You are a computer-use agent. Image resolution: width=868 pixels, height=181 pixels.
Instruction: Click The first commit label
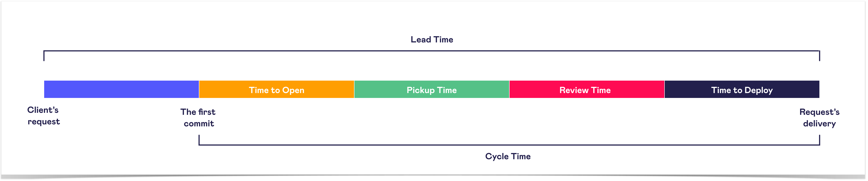tap(198, 118)
